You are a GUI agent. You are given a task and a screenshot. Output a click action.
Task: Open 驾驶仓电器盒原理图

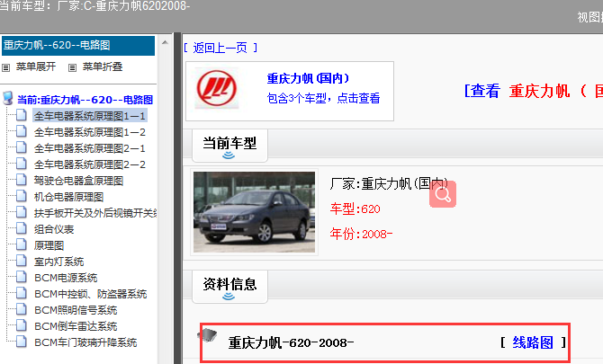[78, 181]
